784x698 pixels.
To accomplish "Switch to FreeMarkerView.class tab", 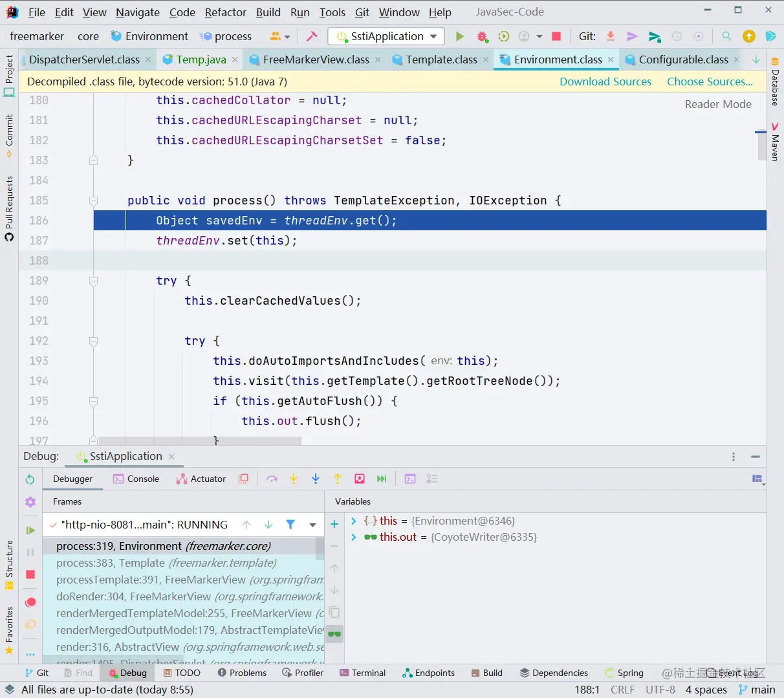I will tap(316, 60).
